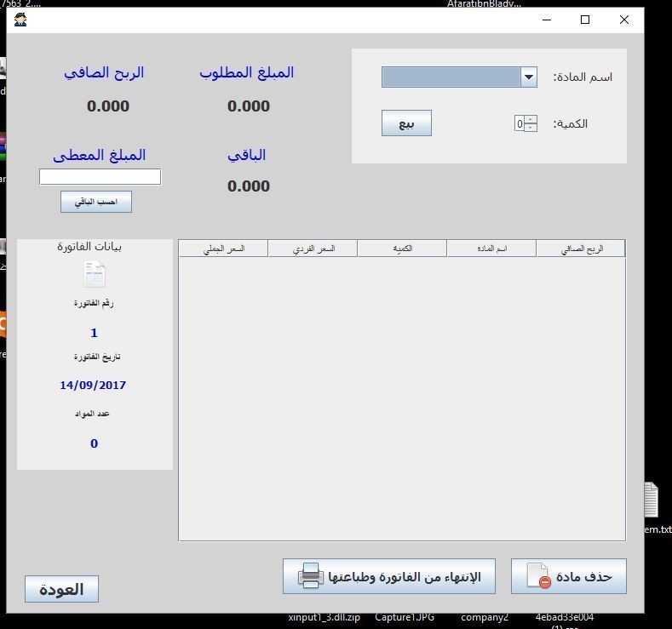Click the الربح الصافي table column header

pos(581,249)
